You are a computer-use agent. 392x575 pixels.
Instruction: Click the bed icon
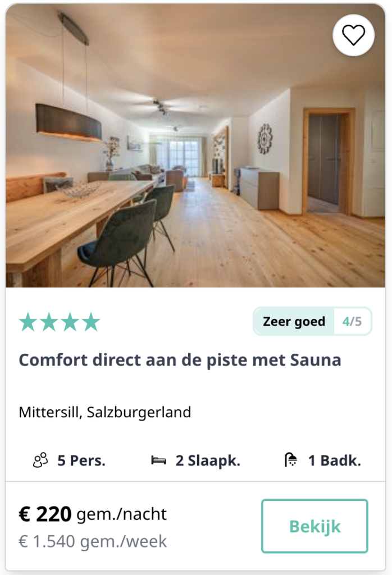pos(158,460)
